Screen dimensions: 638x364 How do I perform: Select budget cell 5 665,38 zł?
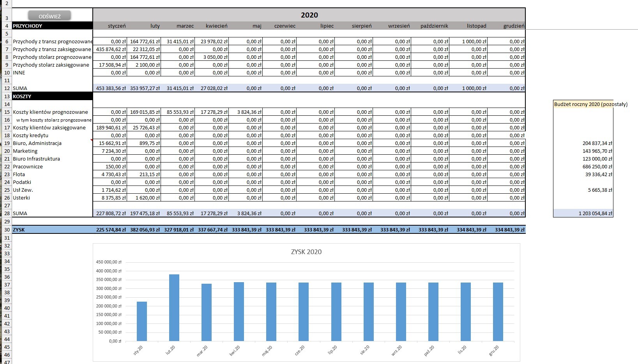pos(583,190)
